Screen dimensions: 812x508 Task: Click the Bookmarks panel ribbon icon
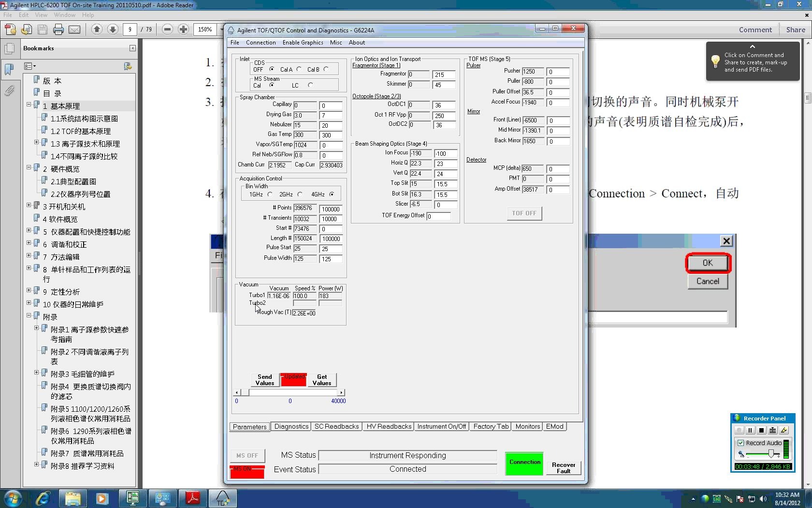click(9, 69)
